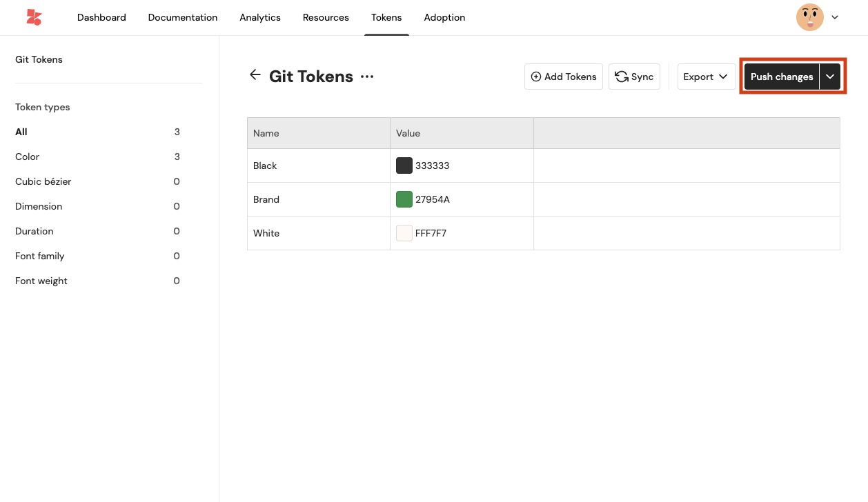Click the White token color swatch
This screenshot has width=868, height=502.
tap(404, 233)
